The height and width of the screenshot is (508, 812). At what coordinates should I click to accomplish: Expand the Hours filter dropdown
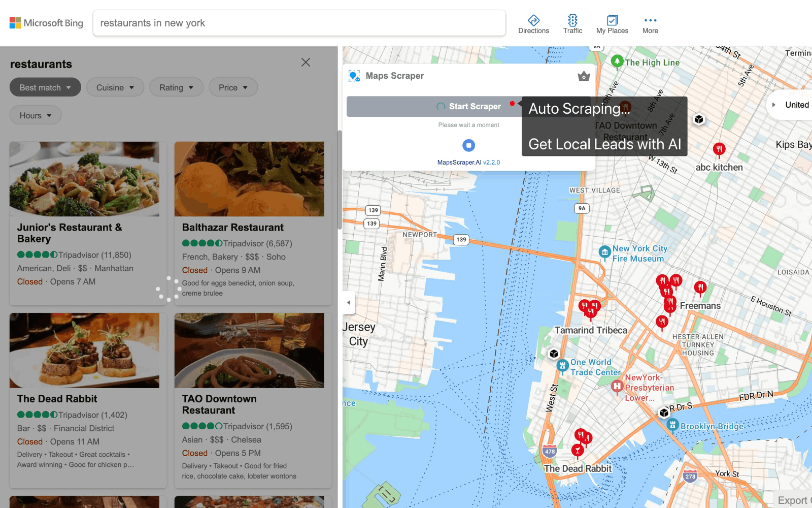pos(36,115)
